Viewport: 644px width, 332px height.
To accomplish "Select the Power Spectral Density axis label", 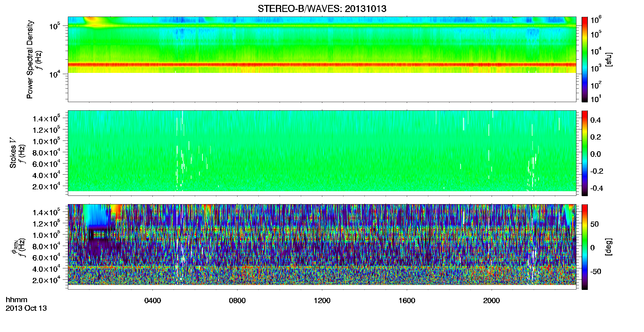I will pyautogui.click(x=30, y=59).
